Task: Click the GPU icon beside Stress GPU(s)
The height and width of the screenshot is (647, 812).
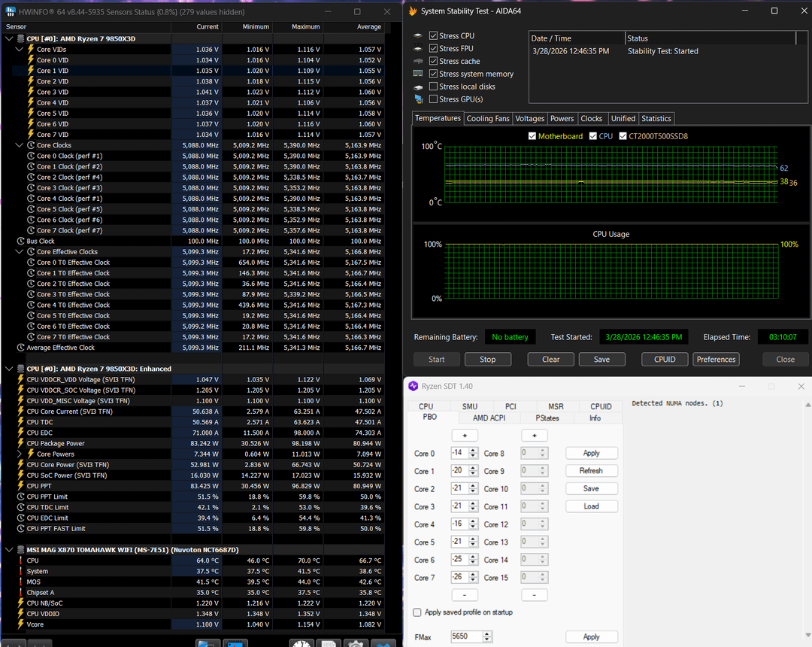Action: [x=418, y=99]
